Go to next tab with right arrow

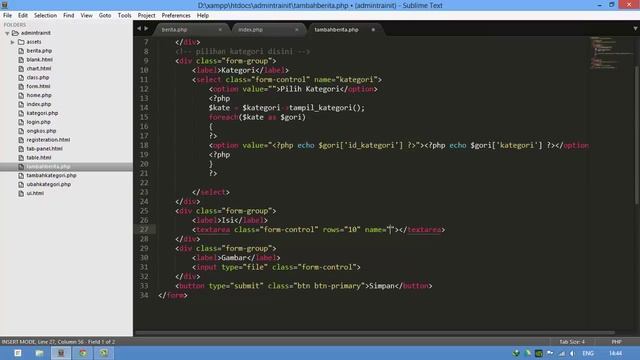pyautogui.click(x=146, y=29)
